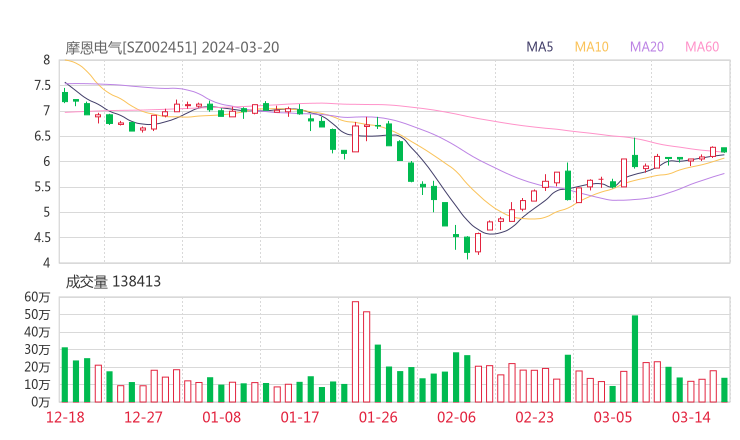
Task: Click the 01-08 date axis label
Action: pyautogui.click(x=221, y=417)
